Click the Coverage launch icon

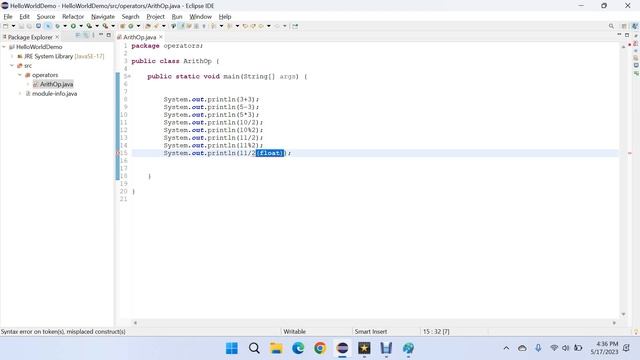point(89,26)
